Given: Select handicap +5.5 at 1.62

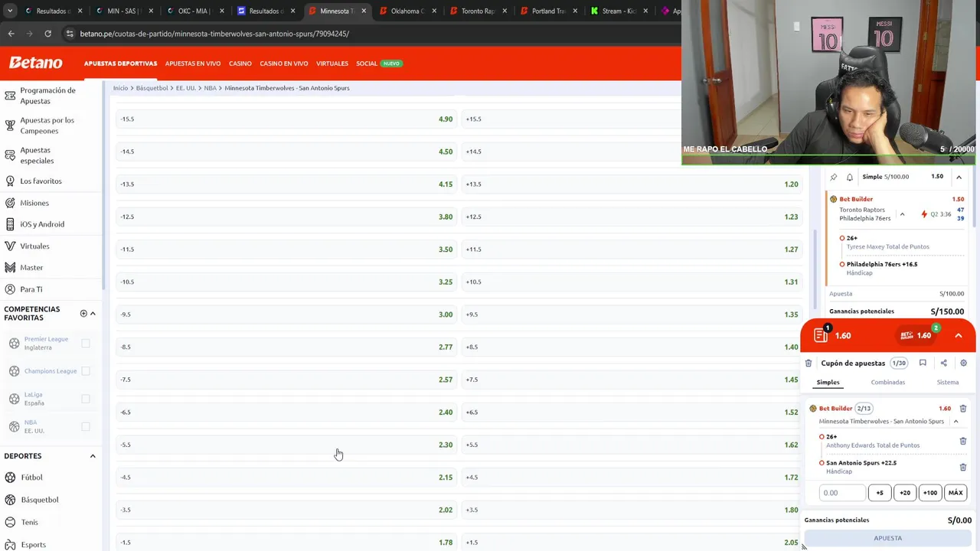Looking at the screenshot, I should click(632, 445).
